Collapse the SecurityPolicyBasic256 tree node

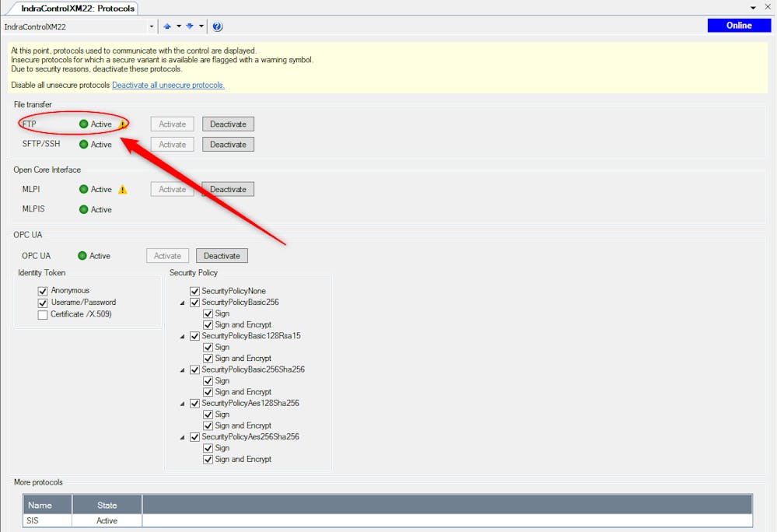[182, 303]
